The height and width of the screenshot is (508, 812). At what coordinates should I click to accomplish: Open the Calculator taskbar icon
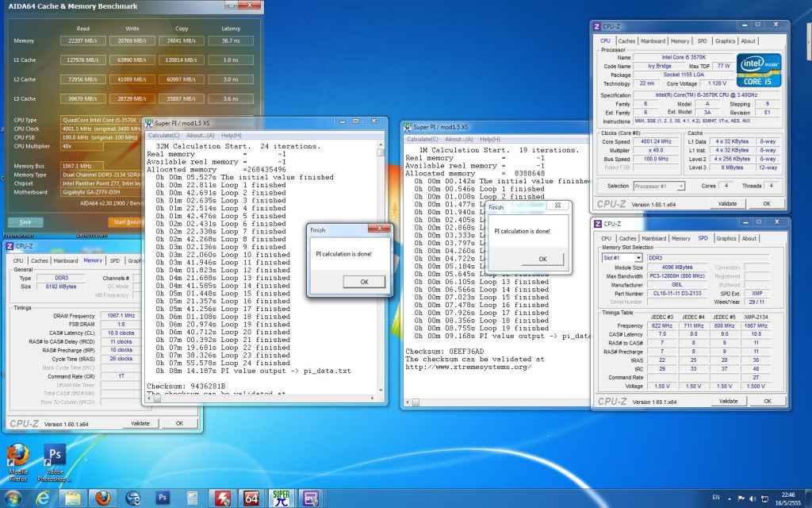click(x=192, y=498)
